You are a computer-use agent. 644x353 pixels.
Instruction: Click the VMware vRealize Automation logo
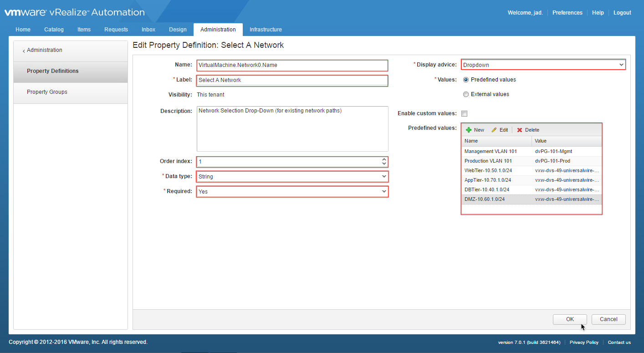tap(74, 12)
